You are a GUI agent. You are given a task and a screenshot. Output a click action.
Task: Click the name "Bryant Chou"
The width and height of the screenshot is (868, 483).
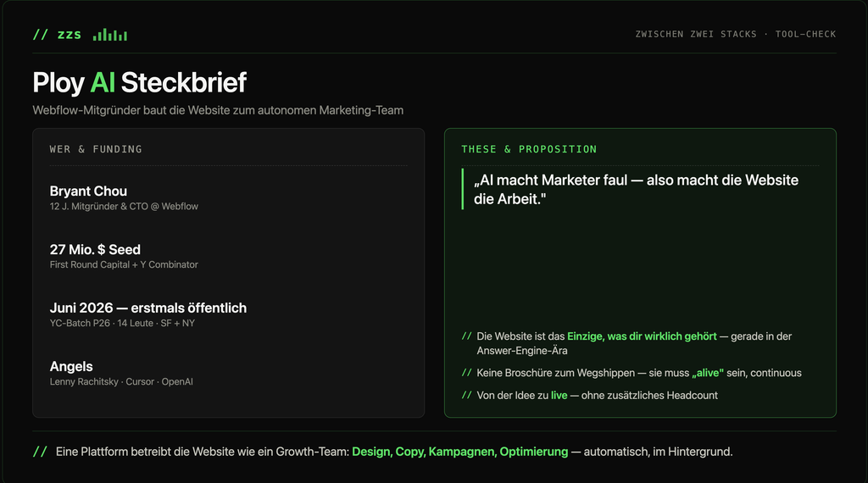(x=88, y=191)
